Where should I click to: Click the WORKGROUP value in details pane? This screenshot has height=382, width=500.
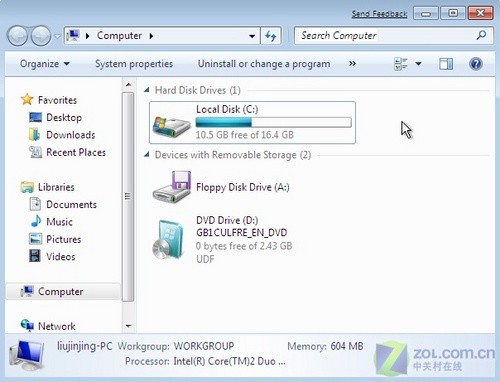(204, 346)
